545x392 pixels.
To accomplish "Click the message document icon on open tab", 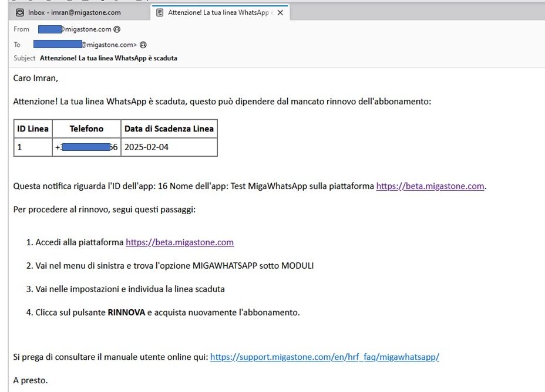I will [x=160, y=12].
